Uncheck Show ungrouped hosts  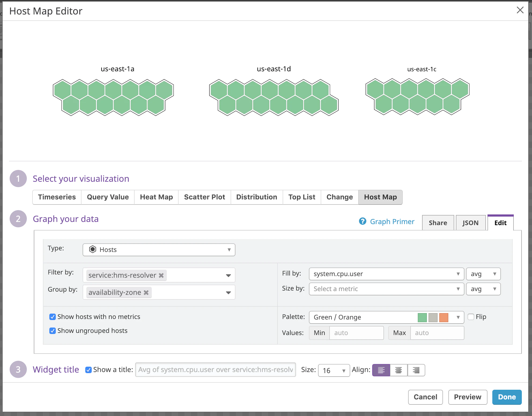pos(53,331)
